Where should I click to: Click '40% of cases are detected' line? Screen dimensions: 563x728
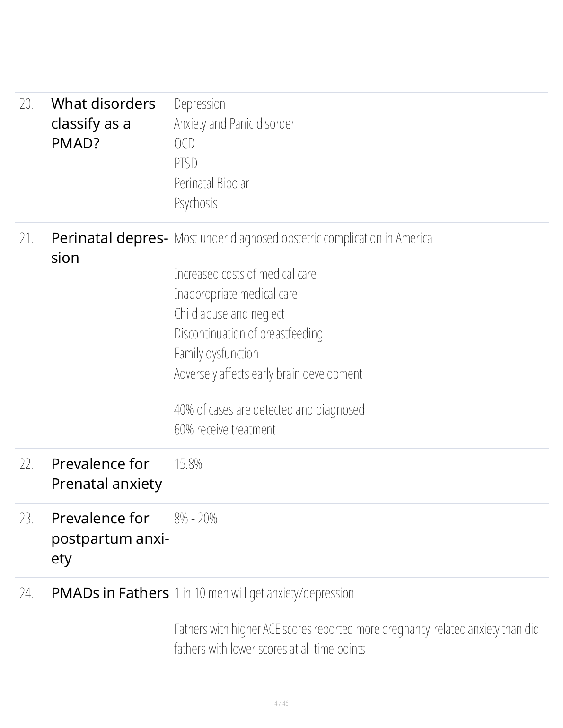(269, 409)
